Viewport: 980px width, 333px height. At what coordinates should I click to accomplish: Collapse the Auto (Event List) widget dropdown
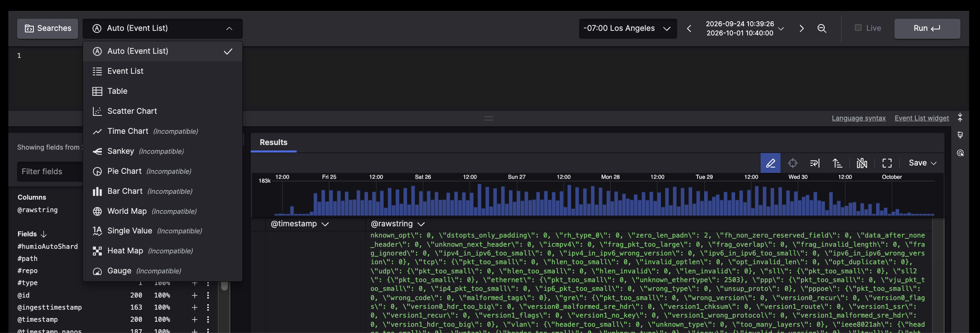click(x=163, y=28)
